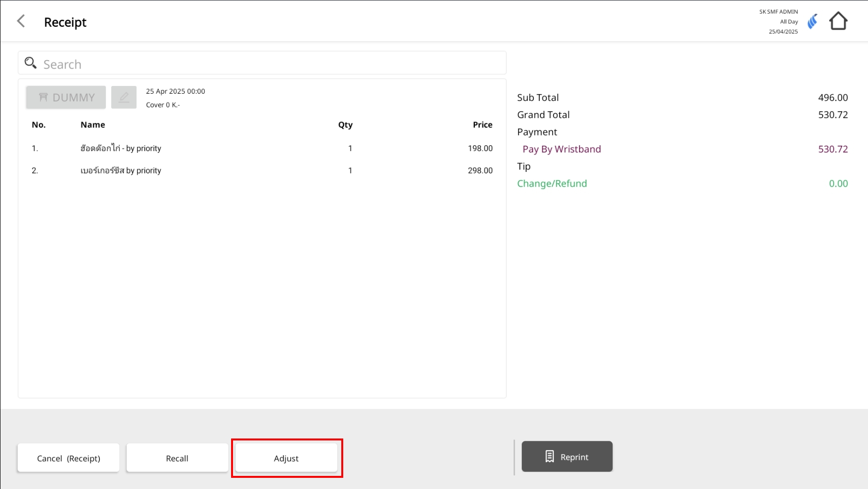The image size is (868, 489).
Task: Click the Price column header
Action: [x=482, y=125]
